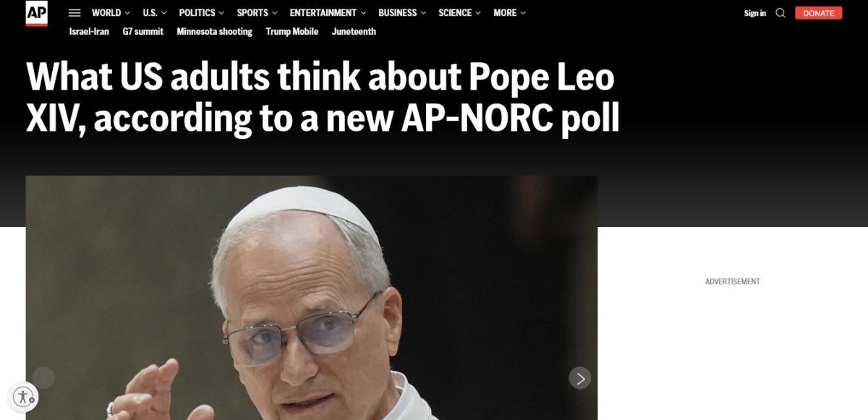Click the Sign in link
The height and width of the screenshot is (420, 868).
click(x=754, y=13)
